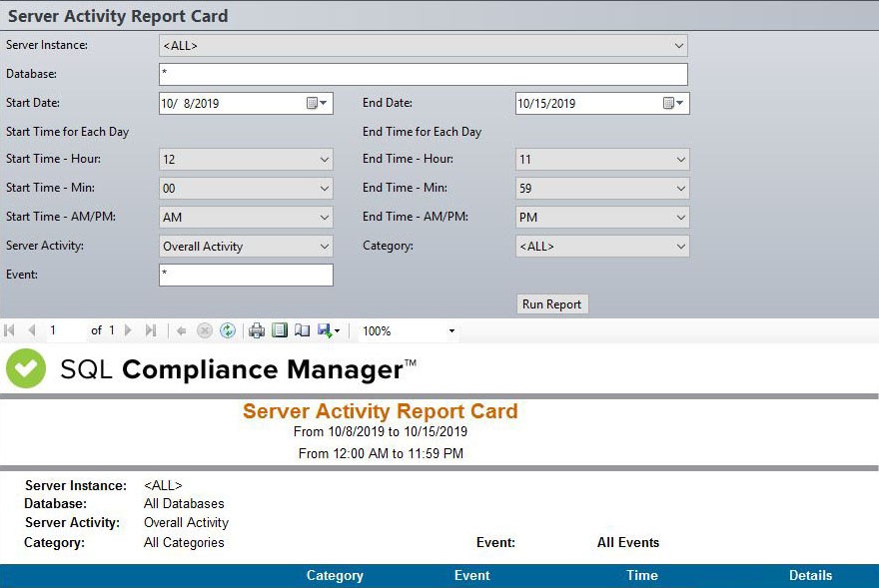
Task: Expand Start Time - Hour dropdown
Action: (x=324, y=159)
